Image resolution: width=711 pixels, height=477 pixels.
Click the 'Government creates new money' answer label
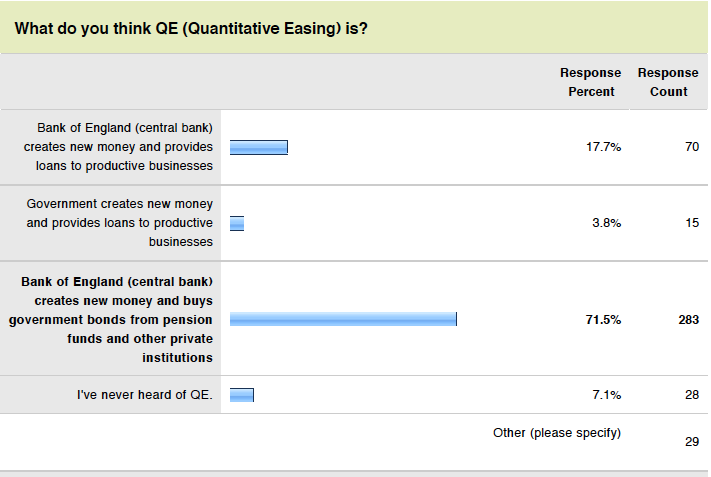point(120,223)
